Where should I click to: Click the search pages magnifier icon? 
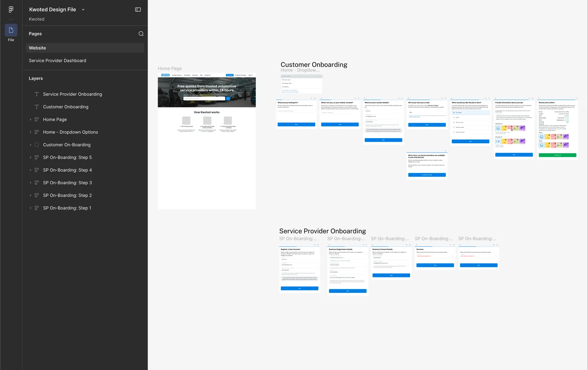click(141, 34)
